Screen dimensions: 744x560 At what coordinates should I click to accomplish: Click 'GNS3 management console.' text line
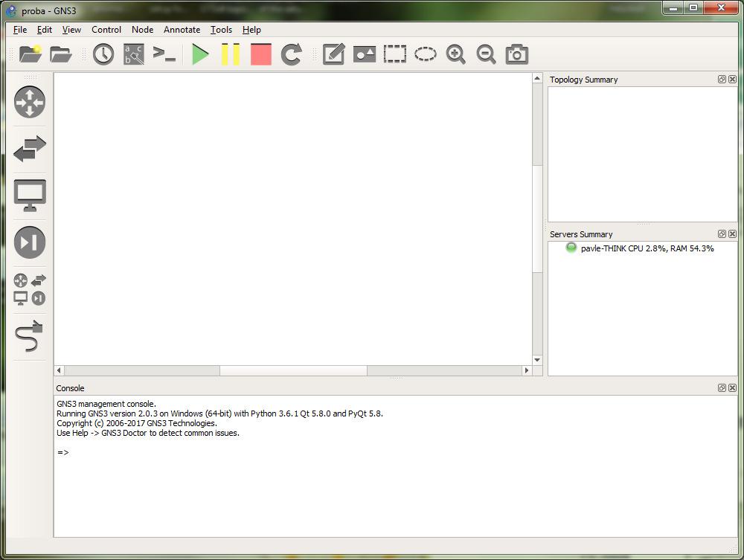coord(106,404)
